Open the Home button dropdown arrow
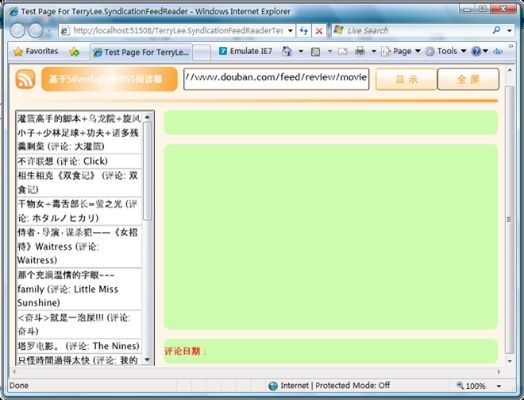 [301, 51]
